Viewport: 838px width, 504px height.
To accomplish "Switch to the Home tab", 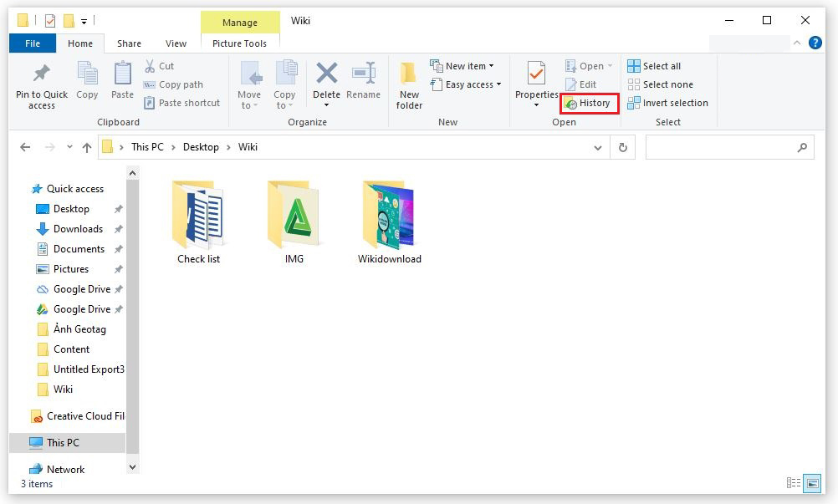I will click(80, 43).
